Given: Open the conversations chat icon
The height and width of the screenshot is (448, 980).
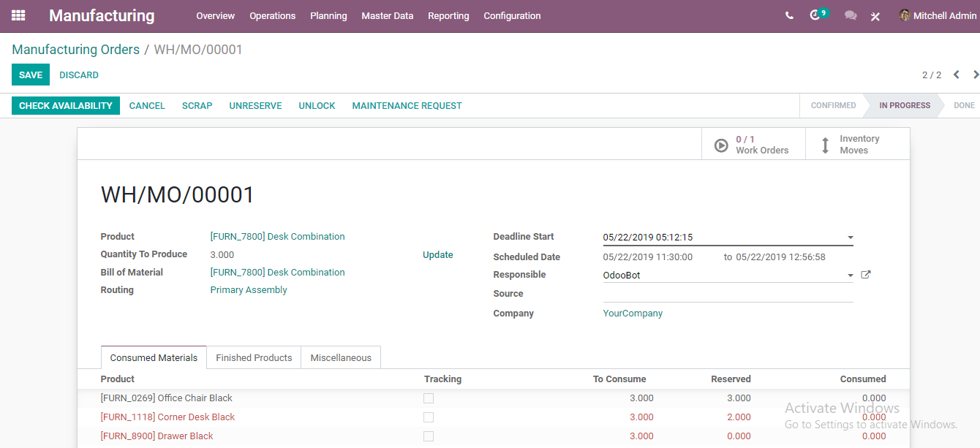Looking at the screenshot, I should 851,15.
